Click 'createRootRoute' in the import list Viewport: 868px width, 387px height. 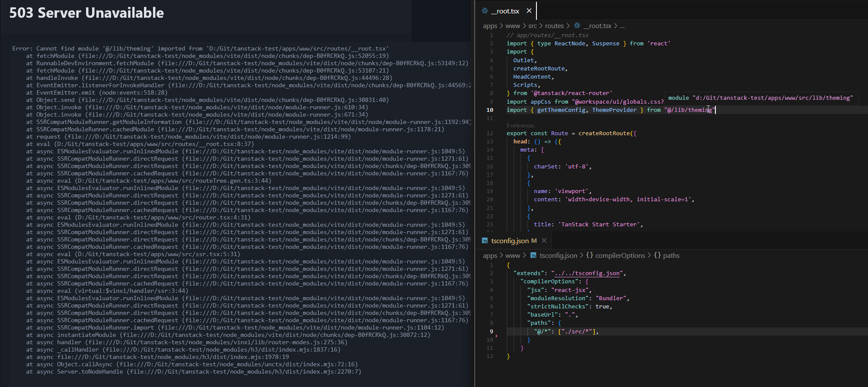point(539,69)
